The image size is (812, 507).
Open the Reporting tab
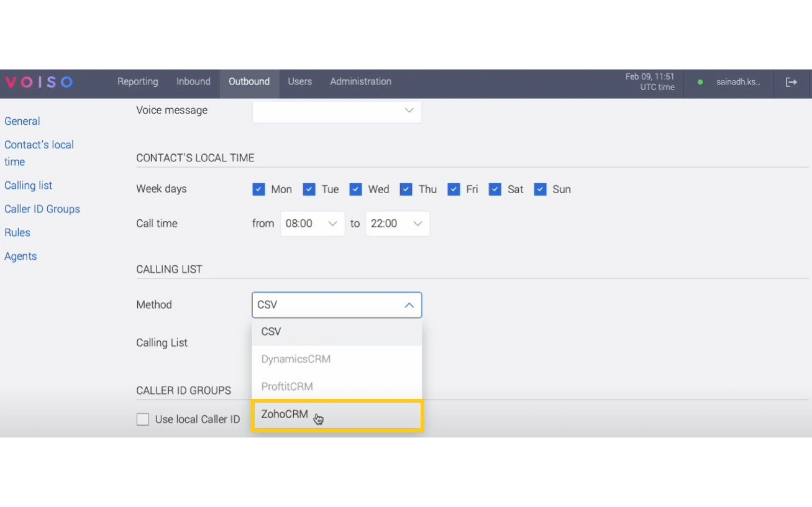coord(138,82)
